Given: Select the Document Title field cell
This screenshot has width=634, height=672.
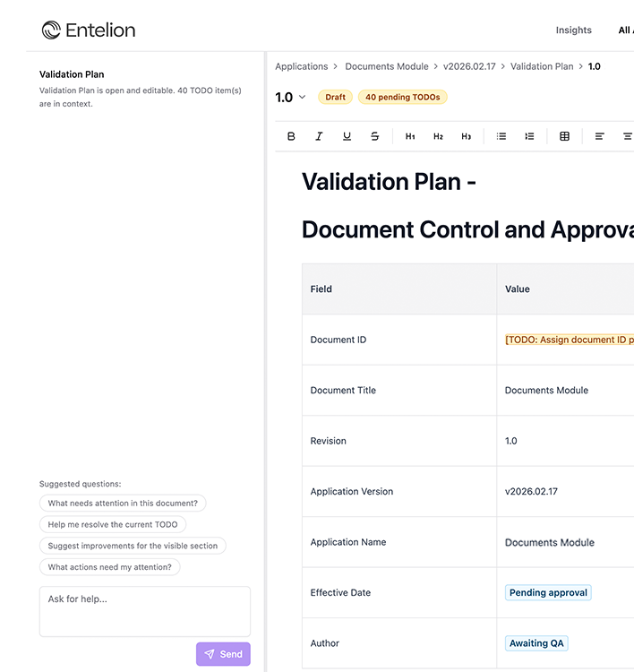Looking at the screenshot, I should 399,391.
